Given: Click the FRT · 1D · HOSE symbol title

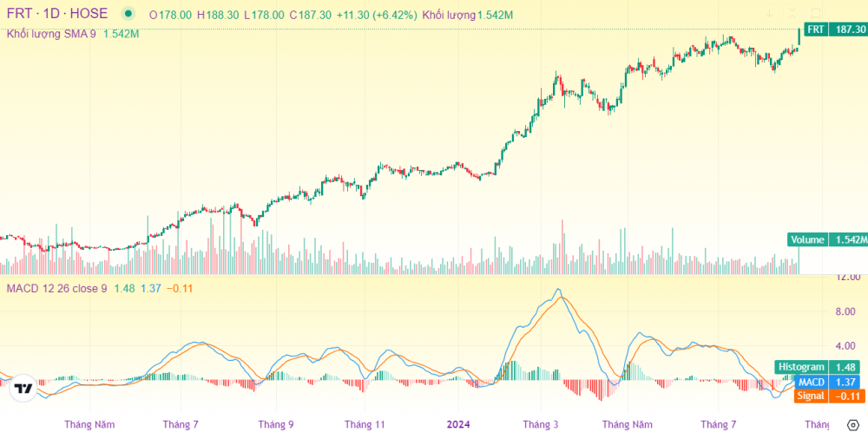Looking at the screenshot, I should click(57, 15).
